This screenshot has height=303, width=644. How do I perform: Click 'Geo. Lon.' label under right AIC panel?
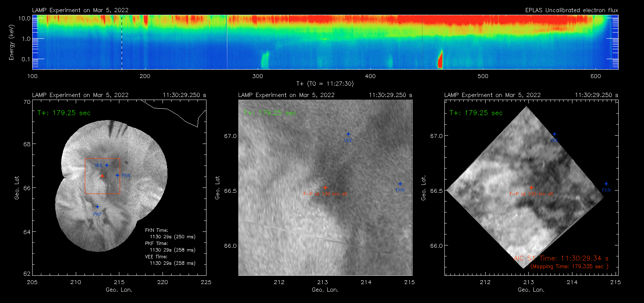point(531,290)
